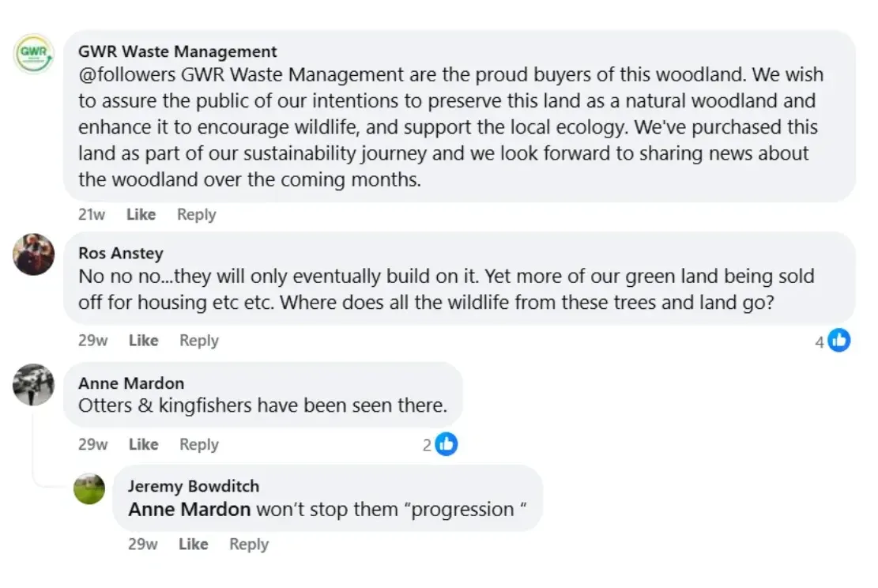Viewport: 878px width, 588px height.
Task: Click GWR Waste Management profile logo
Action: click(x=34, y=55)
